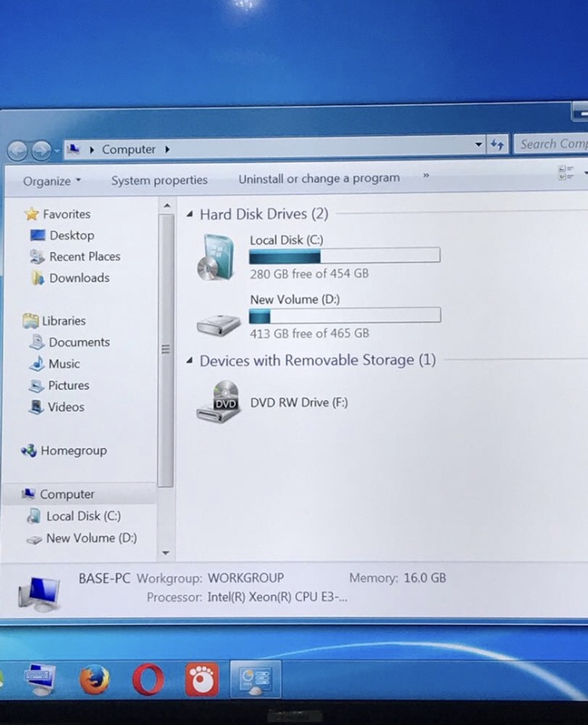588x725 pixels.
Task: Launch Firefox from the taskbar
Action: (x=95, y=679)
